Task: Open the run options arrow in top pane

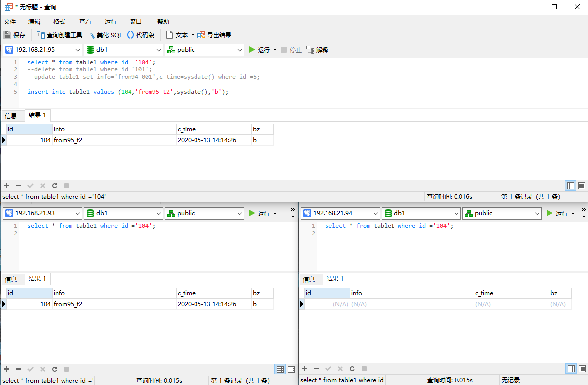Action: click(275, 50)
